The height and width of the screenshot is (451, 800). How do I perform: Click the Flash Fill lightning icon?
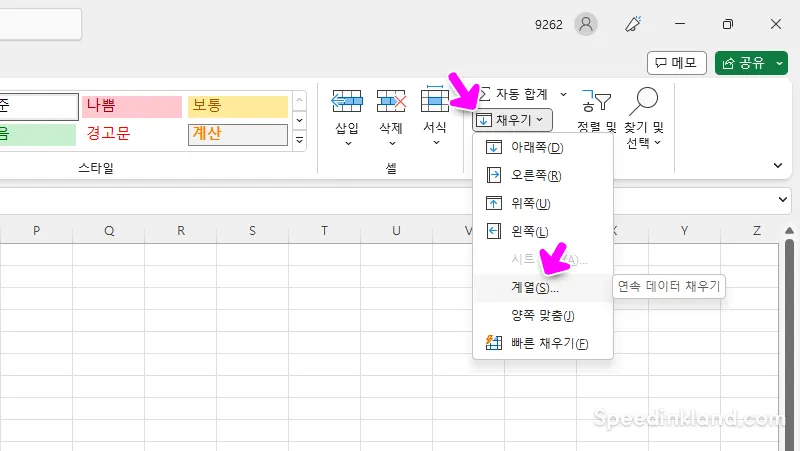tap(493, 342)
